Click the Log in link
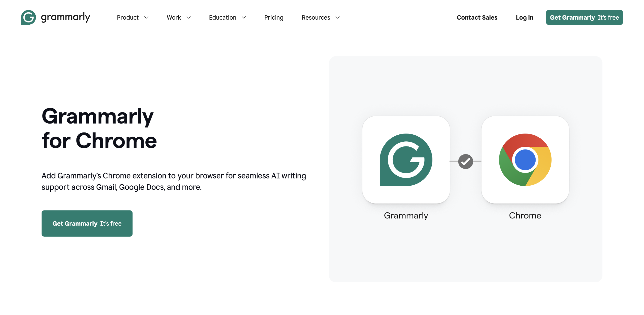This screenshot has height=315, width=644. click(x=524, y=18)
